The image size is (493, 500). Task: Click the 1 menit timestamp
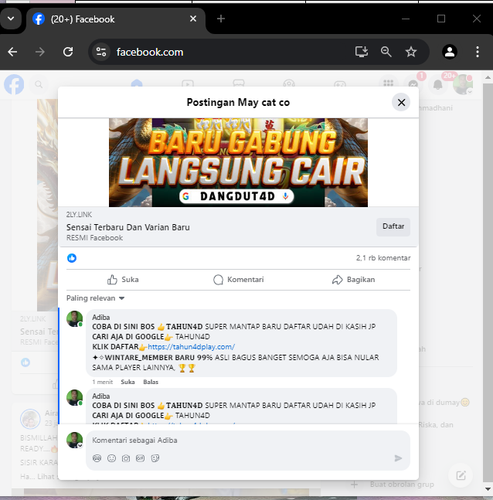click(102, 382)
